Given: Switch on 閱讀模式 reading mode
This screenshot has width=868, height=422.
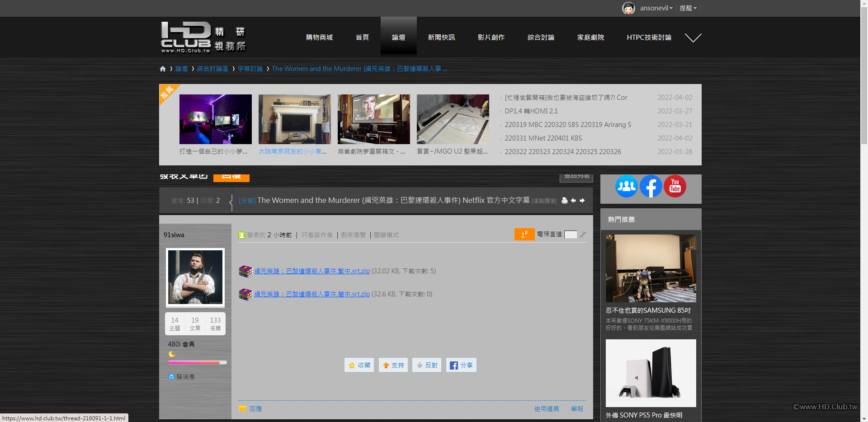Looking at the screenshot, I should (x=386, y=234).
